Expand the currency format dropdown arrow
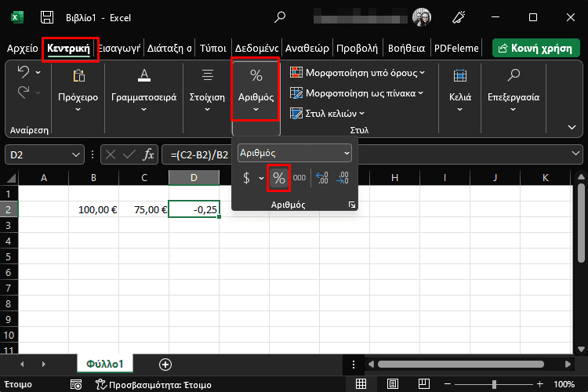 (x=261, y=178)
